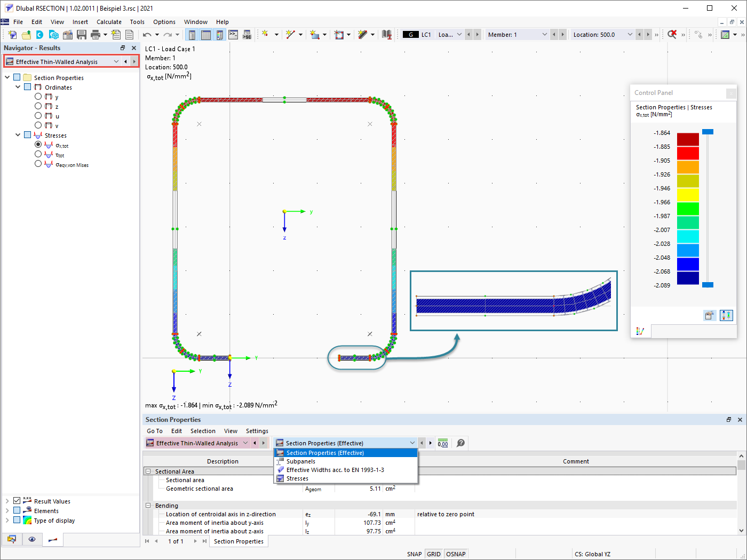The height and width of the screenshot is (560, 747).
Task: Undo the last action
Action: click(147, 35)
